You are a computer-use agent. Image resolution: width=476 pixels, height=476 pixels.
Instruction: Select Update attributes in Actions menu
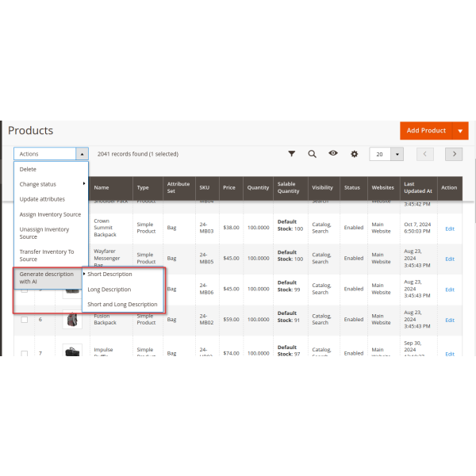42,199
